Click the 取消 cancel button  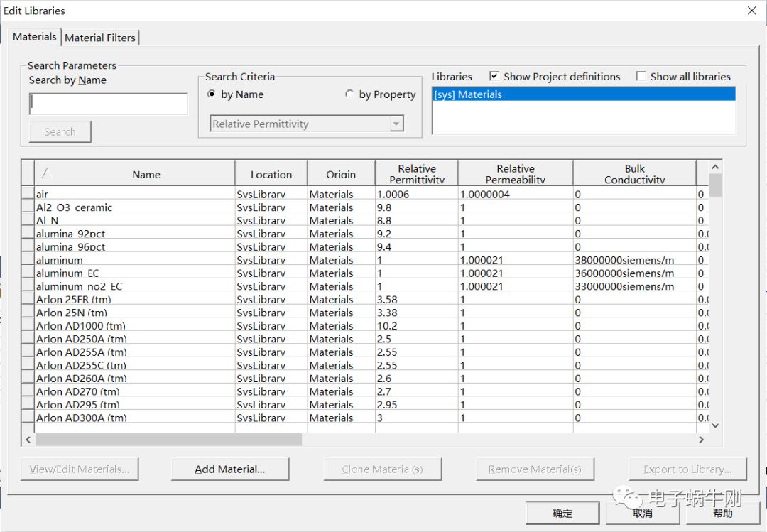pos(642,513)
